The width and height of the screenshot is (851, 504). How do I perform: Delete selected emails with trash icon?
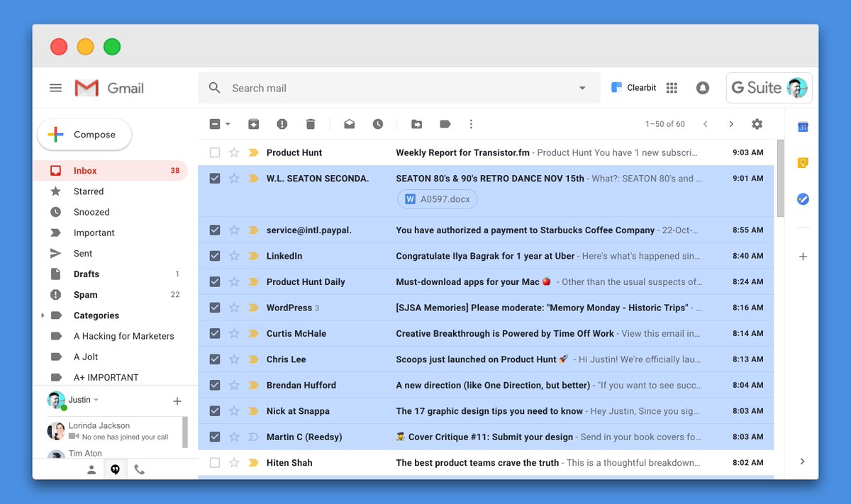[x=310, y=124]
